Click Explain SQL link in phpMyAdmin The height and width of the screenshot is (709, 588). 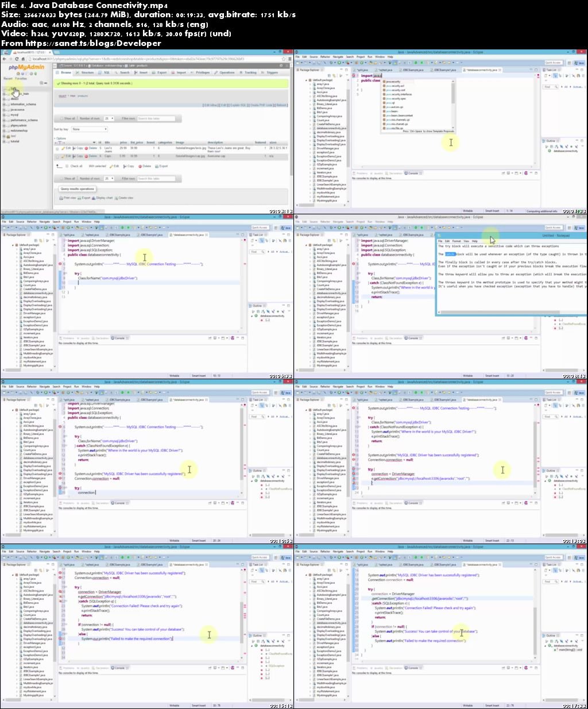(238, 105)
